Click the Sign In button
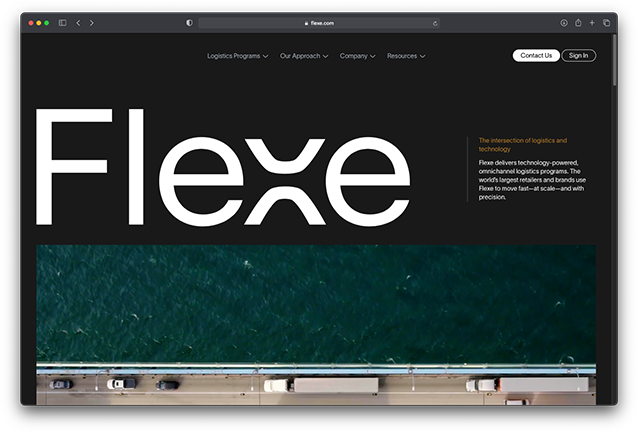This screenshot has height=432, width=638. tap(579, 55)
